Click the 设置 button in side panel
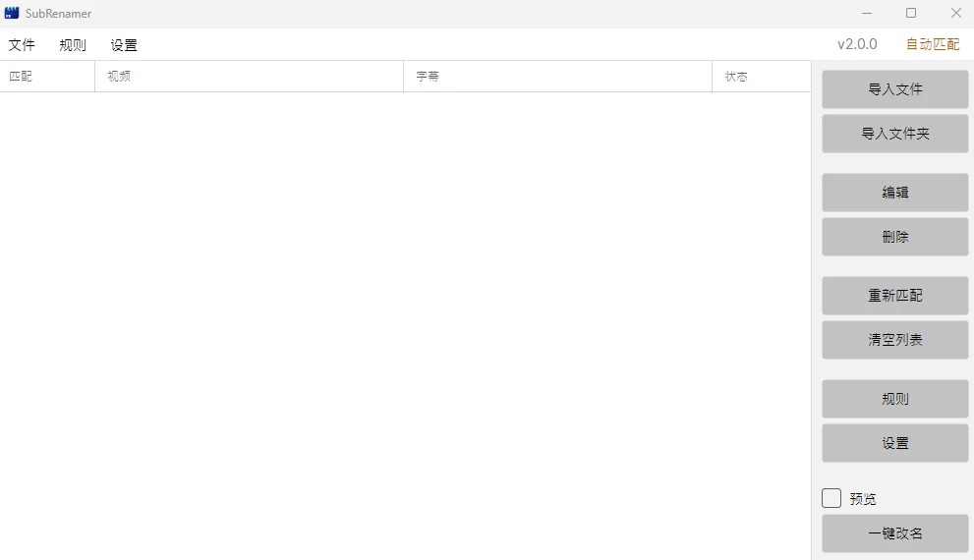The height and width of the screenshot is (560, 974). (x=894, y=443)
